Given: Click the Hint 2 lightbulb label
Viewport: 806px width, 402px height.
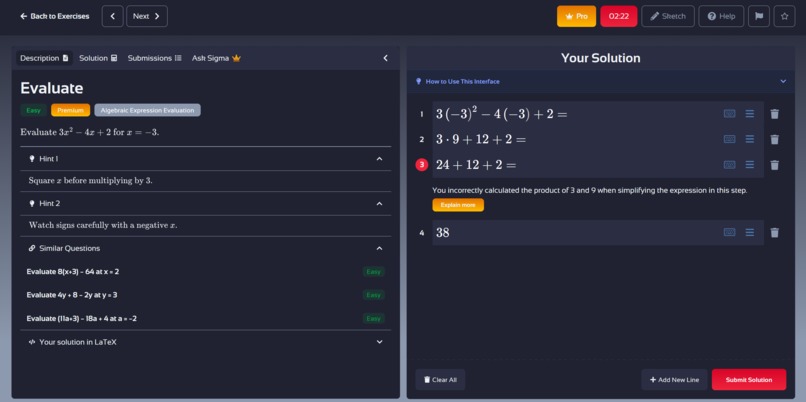Looking at the screenshot, I should tap(45, 204).
